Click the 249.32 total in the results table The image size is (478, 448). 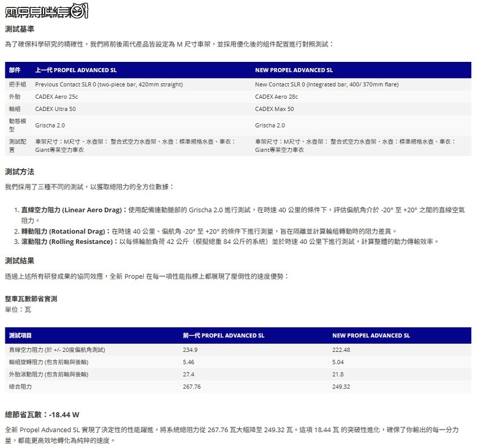341,386
